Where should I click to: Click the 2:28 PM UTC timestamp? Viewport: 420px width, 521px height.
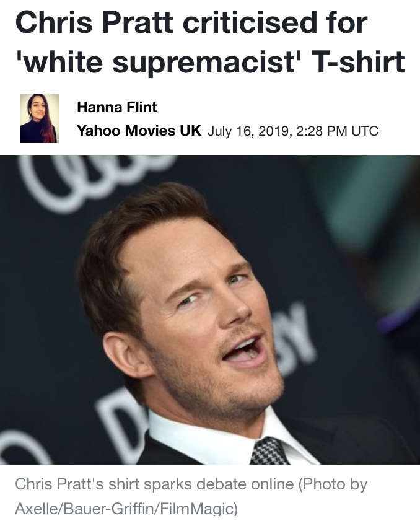point(336,131)
